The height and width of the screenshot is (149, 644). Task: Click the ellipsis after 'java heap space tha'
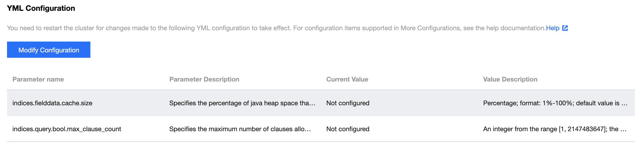coord(313,104)
